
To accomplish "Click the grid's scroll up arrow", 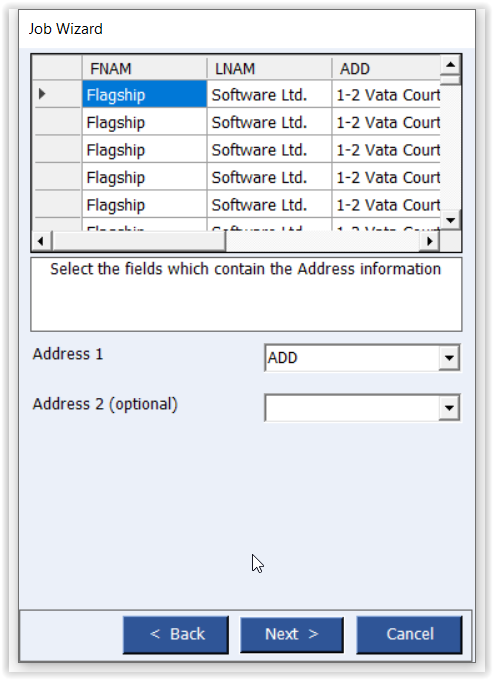I will pyautogui.click(x=451, y=65).
